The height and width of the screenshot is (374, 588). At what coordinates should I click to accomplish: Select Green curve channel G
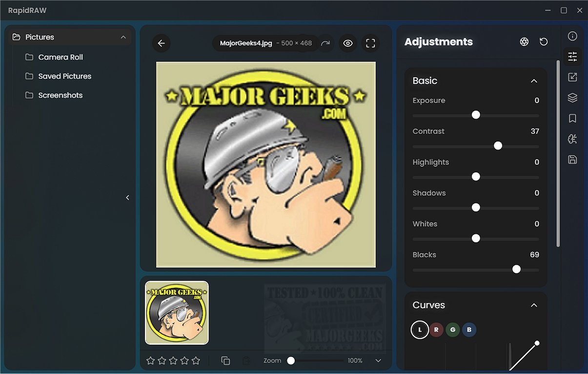pyautogui.click(x=453, y=330)
